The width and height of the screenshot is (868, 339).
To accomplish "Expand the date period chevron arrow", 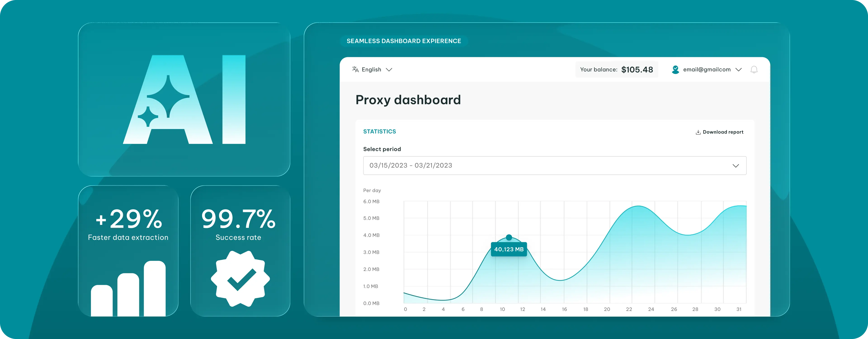I will [736, 166].
